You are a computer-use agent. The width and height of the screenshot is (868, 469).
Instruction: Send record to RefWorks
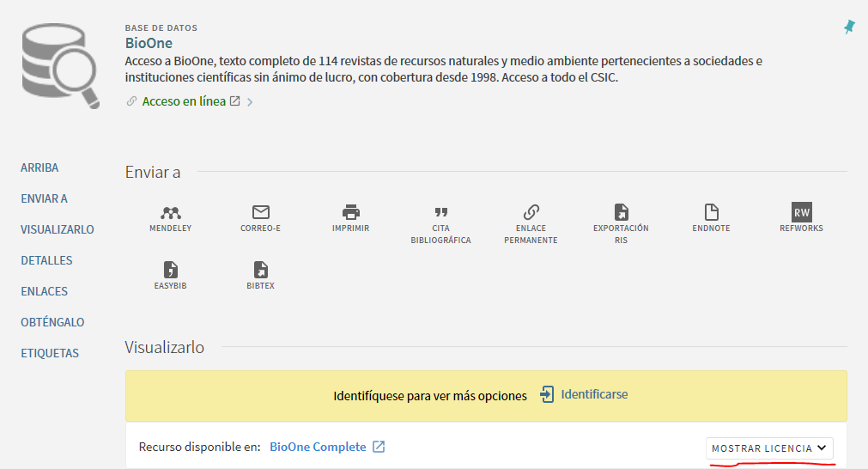[802, 218]
